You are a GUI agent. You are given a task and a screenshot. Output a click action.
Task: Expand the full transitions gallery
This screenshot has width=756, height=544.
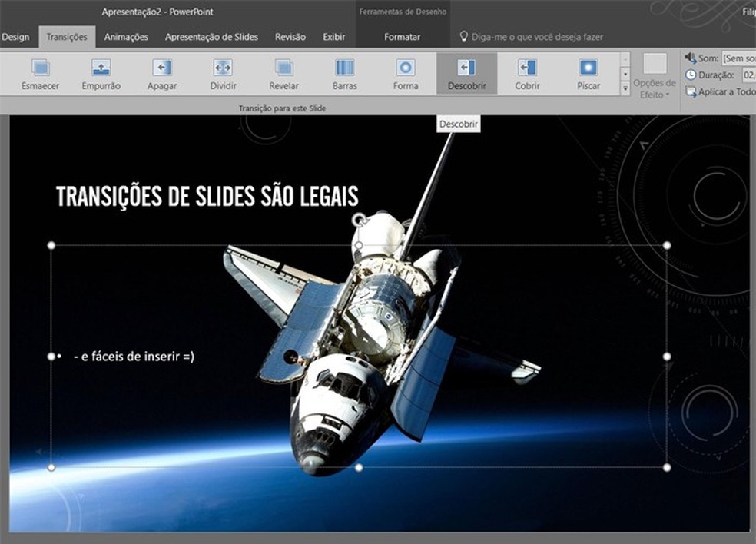pos(625,90)
